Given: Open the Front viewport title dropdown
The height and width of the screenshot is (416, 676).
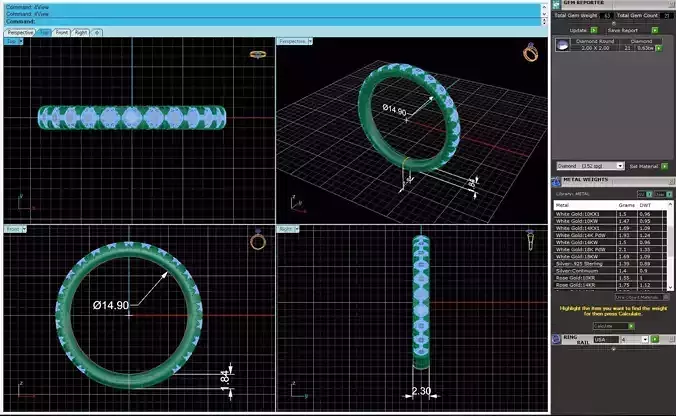Looking at the screenshot, I should [x=24, y=229].
